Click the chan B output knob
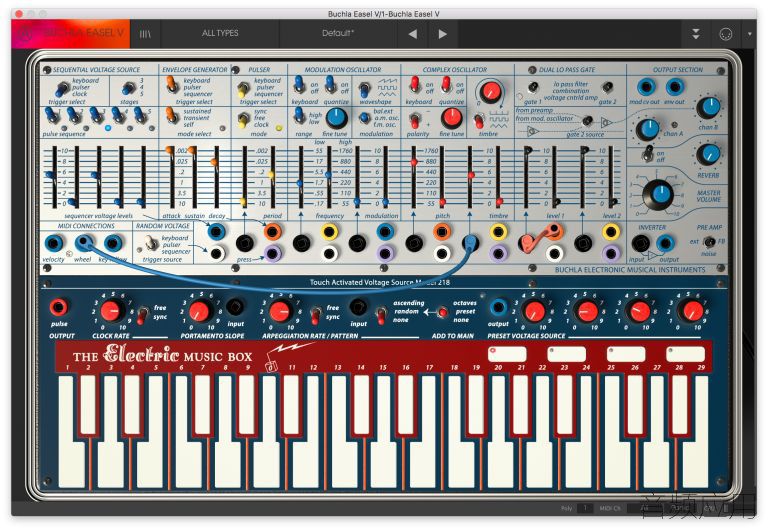This screenshot has width=768, height=530. (708, 108)
